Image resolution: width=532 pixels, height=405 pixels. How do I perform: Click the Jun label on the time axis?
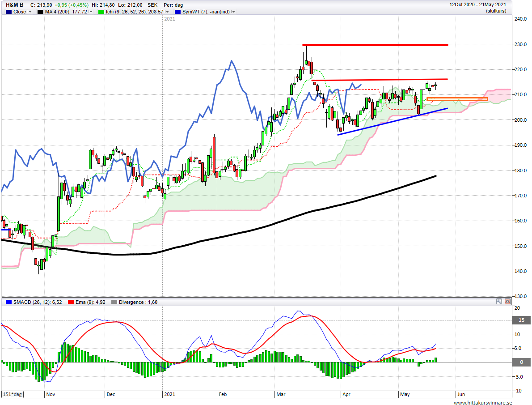(461, 394)
